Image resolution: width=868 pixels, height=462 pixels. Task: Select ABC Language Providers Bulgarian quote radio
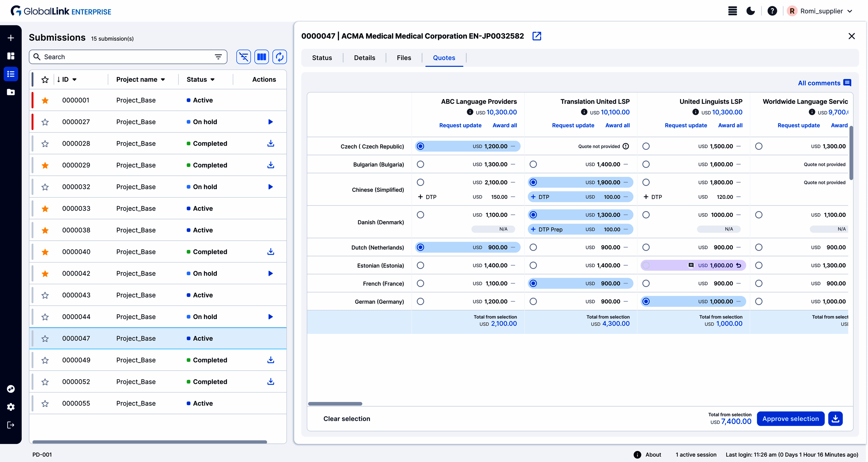(x=420, y=164)
